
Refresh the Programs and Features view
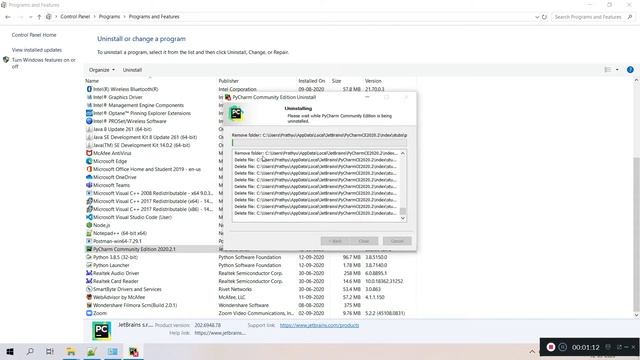point(544,17)
